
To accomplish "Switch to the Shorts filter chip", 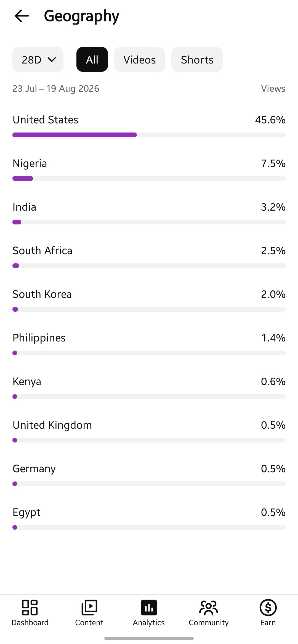I will coord(197,59).
